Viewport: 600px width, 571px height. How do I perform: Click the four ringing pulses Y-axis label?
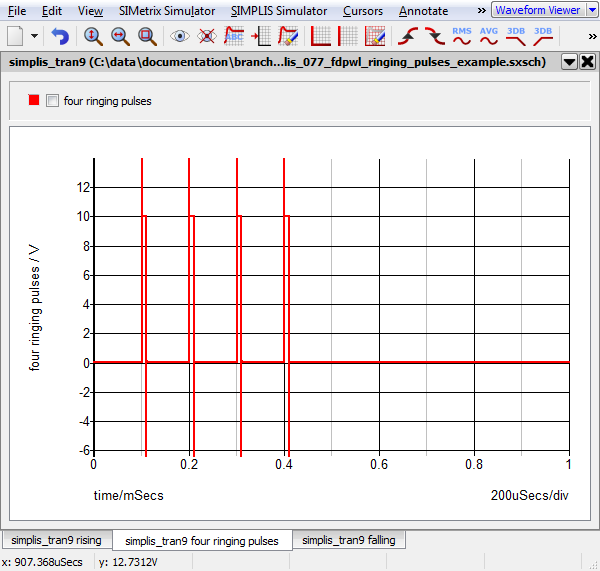point(35,305)
